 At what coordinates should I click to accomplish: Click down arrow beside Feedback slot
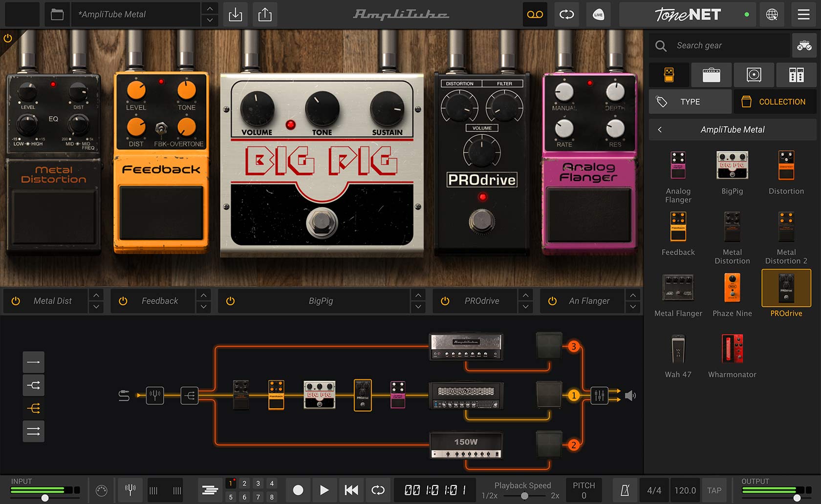[204, 307]
